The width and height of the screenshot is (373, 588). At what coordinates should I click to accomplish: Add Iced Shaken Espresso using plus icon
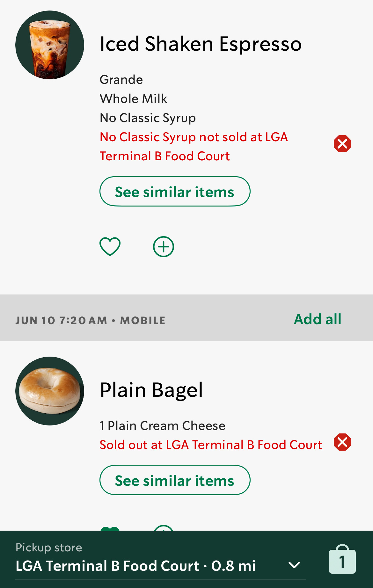click(x=164, y=247)
